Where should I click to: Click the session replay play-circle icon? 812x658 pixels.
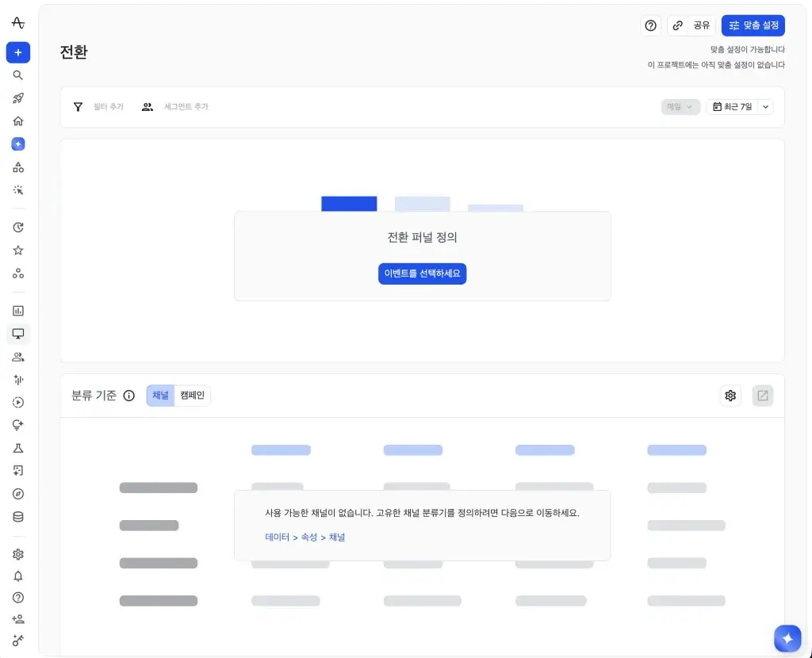pos(18,402)
